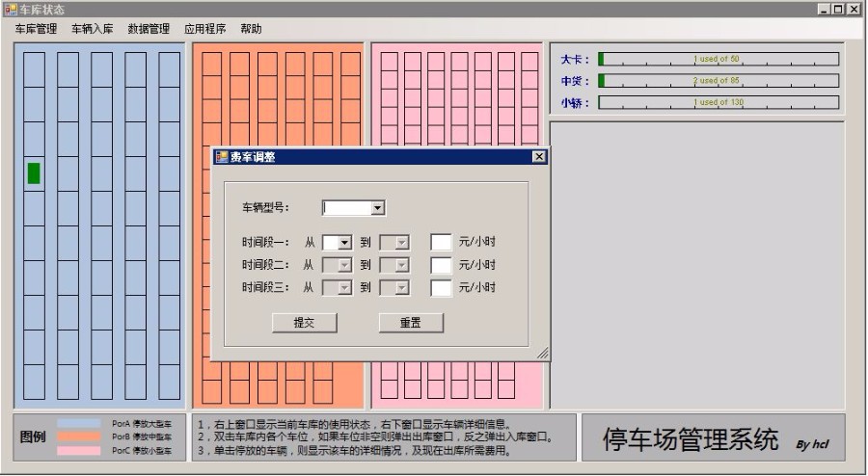Screen dimensions: 868x476
Task: Click the 费率调整 dialog title icon
Action: pos(222,157)
